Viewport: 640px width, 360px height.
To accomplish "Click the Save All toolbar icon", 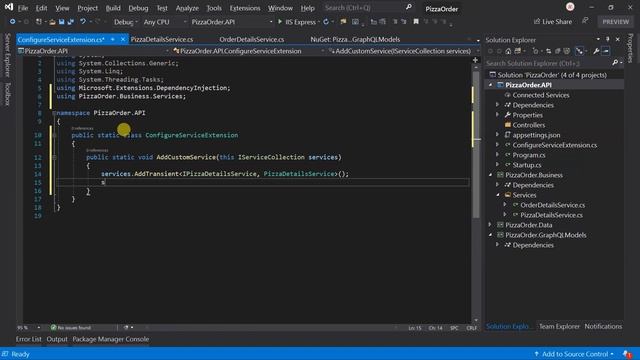I will click(x=71, y=22).
